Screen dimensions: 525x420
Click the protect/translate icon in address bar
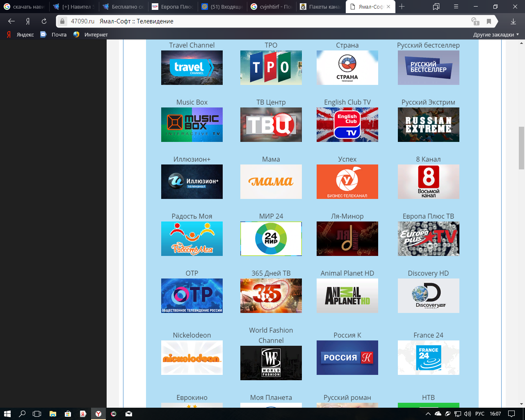(x=475, y=21)
